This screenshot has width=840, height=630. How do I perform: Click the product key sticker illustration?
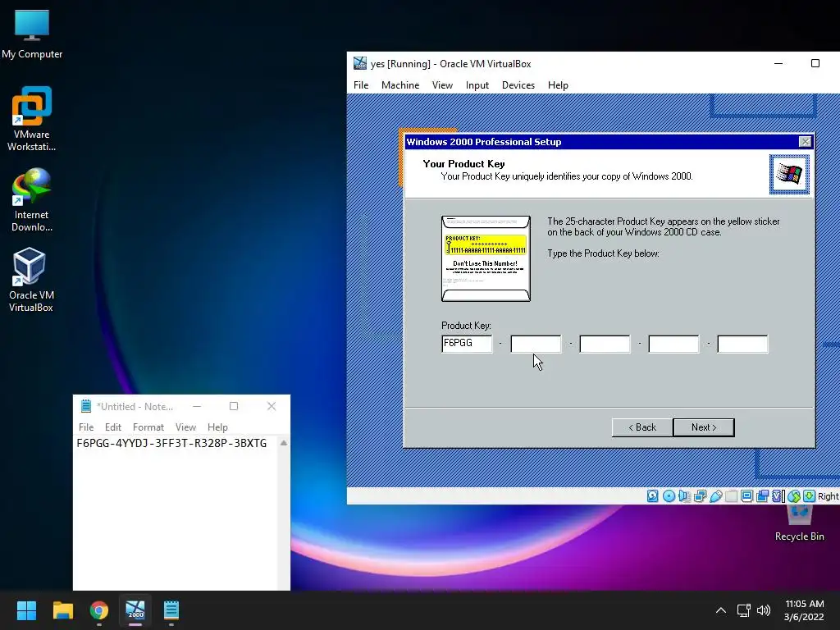click(486, 258)
